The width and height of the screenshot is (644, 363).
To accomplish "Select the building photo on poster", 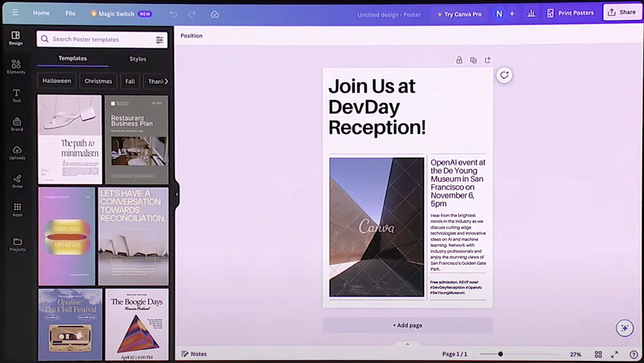I will pyautogui.click(x=376, y=227).
